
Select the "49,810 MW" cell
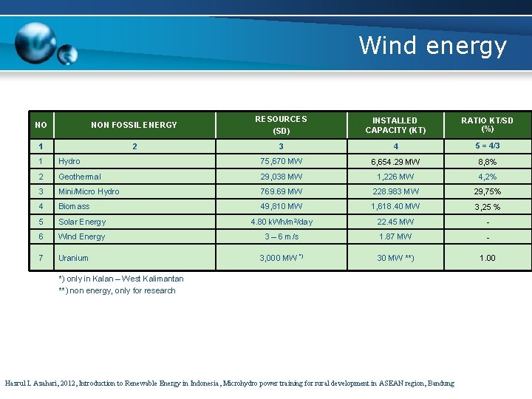tap(282, 206)
